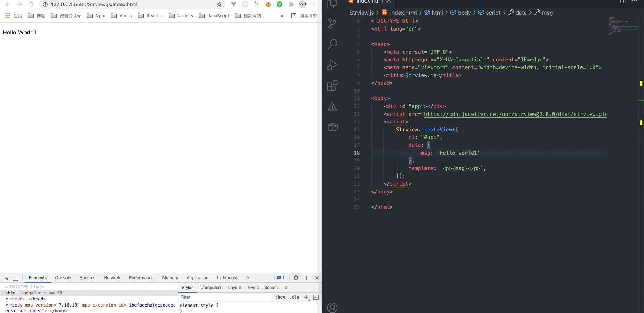Open the Vue.js bookmark folder

coord(121,16)
